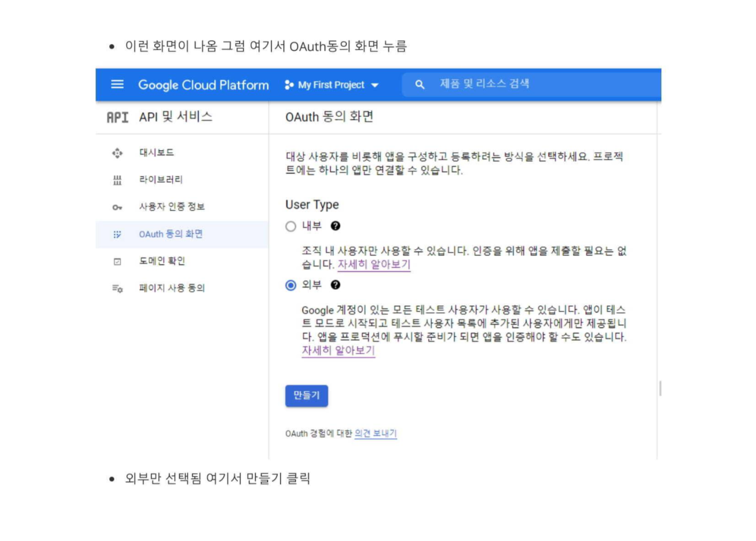This screenshot has width=756, height=541.
Task: Select OAuth 동의 화면 in sidebar
Action: click(182, 234)
